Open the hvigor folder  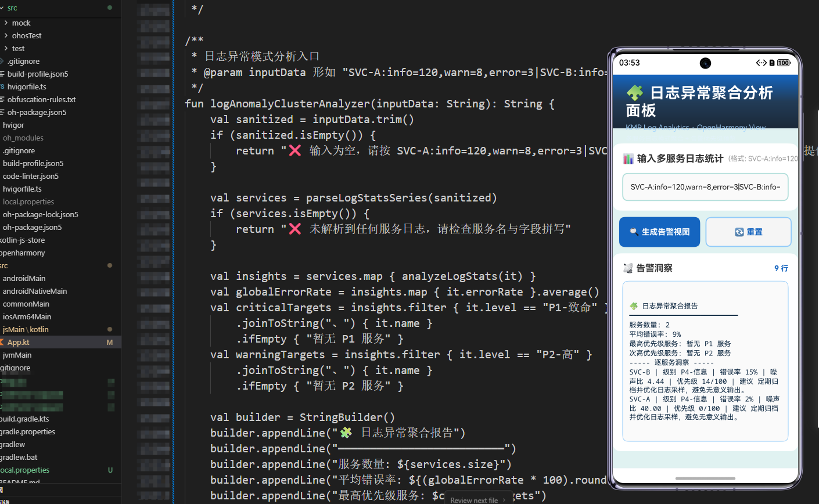coord(13,125)
